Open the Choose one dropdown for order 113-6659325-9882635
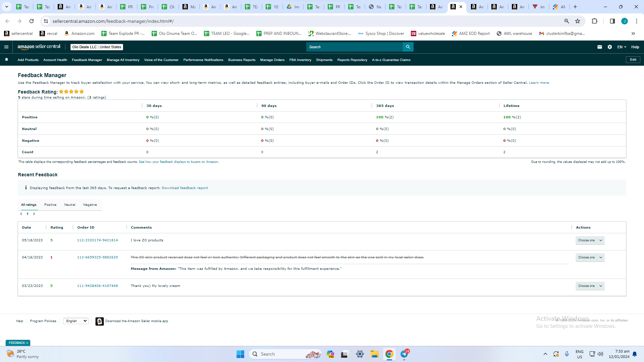Screen dimensions: 644x362 click(590, 257)
